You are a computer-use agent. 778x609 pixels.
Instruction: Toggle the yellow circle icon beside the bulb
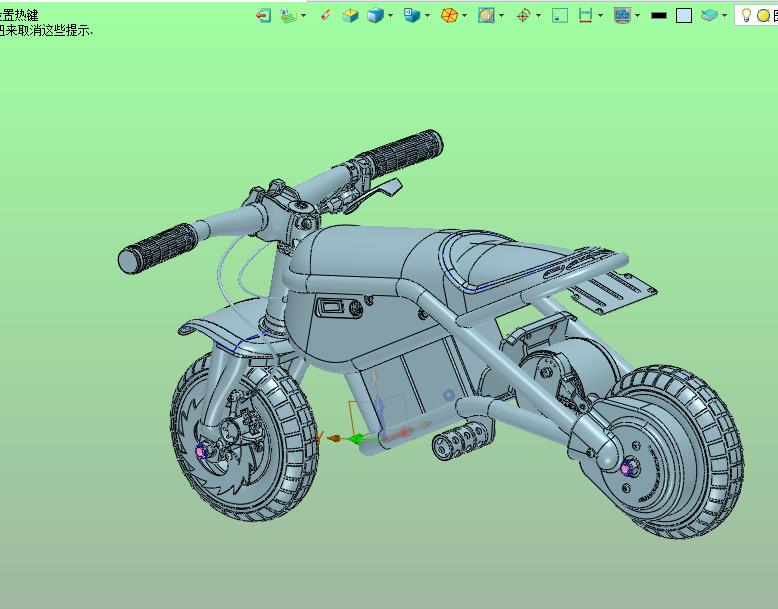pyautogui.click(x=763, y=15)
